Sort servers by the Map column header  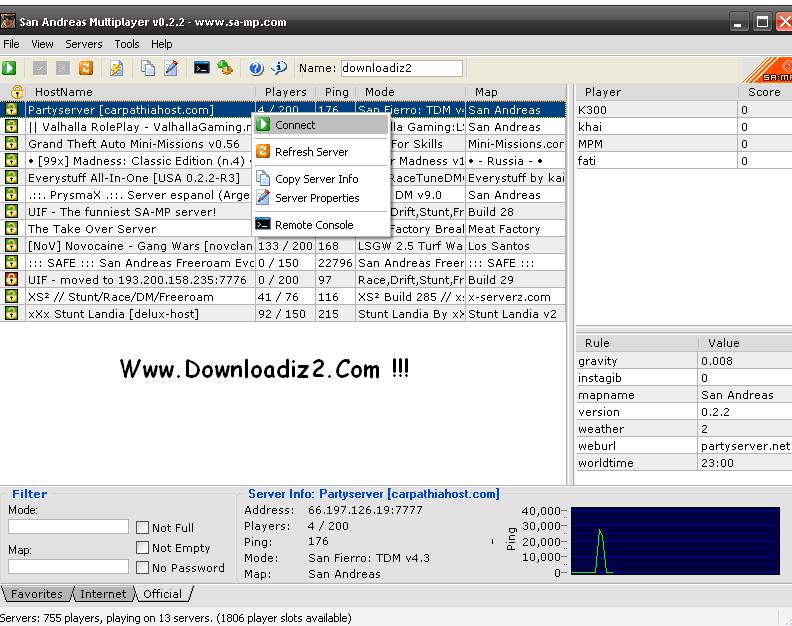click(x=515, y=91)
